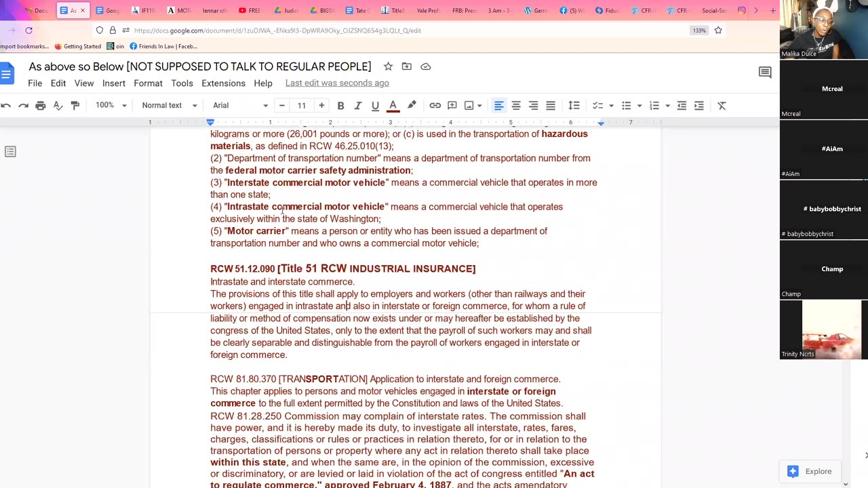Open the site information lock icon
Viewport: 868px width, 488px height.
pos(113,30)
